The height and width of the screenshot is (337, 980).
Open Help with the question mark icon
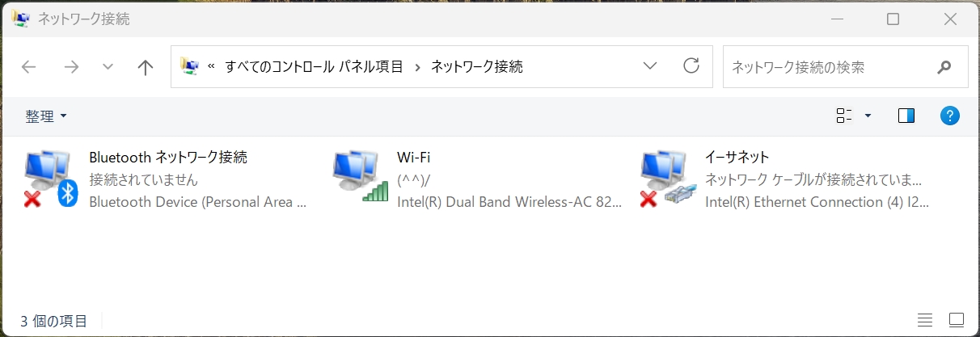950,116
